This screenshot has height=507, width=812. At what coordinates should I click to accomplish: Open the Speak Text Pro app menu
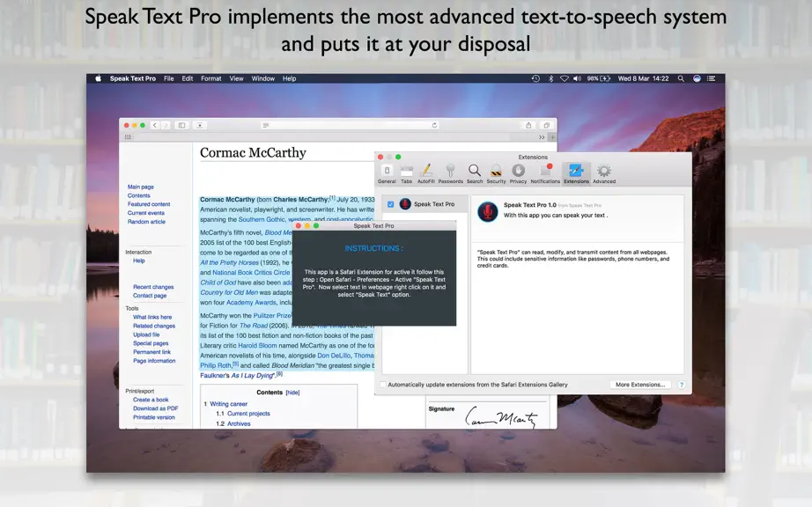pos(133,78)
